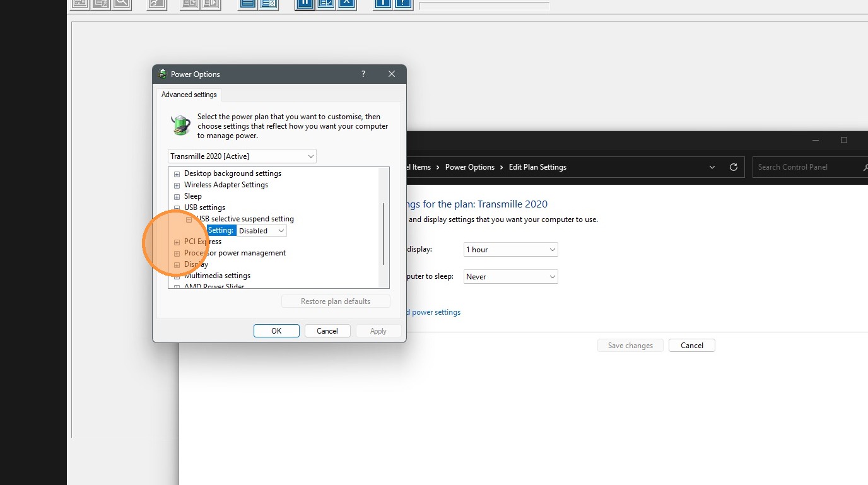Focus the Search Control Panel field
The height and width of the screenshot is (485, 868).
click(810, 167)
